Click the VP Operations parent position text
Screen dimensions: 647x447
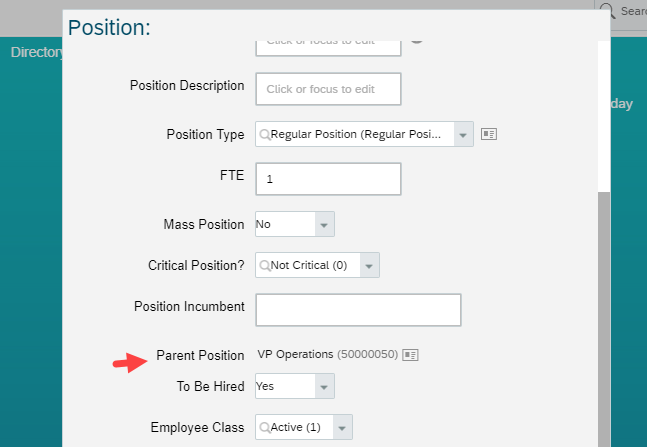295,355
